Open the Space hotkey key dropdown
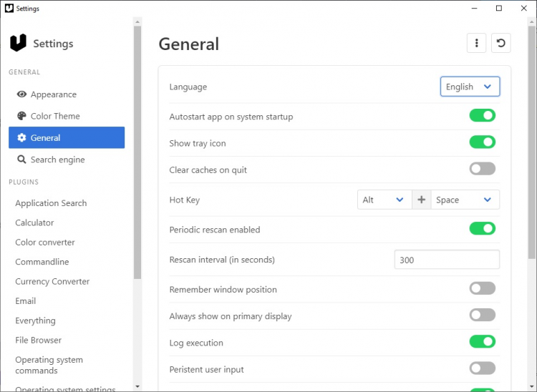The height and width of the screenshot is (392, 537). (x=465, y=200)
